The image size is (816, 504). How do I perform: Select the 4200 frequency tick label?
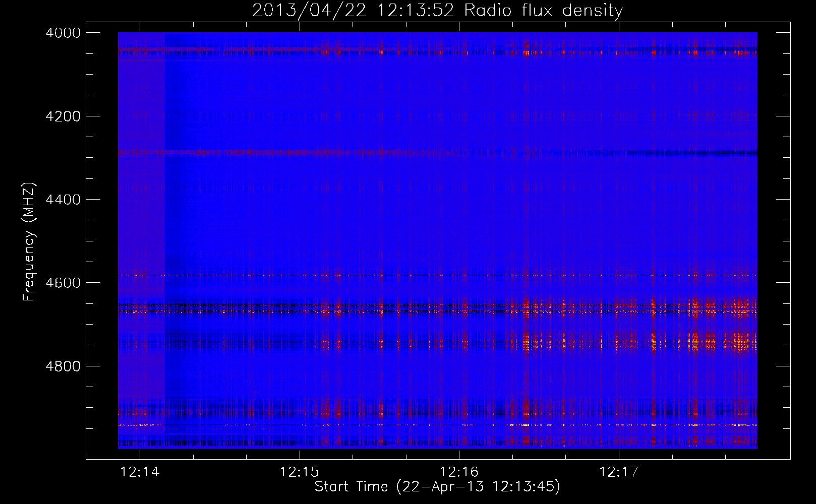[63, 116]
